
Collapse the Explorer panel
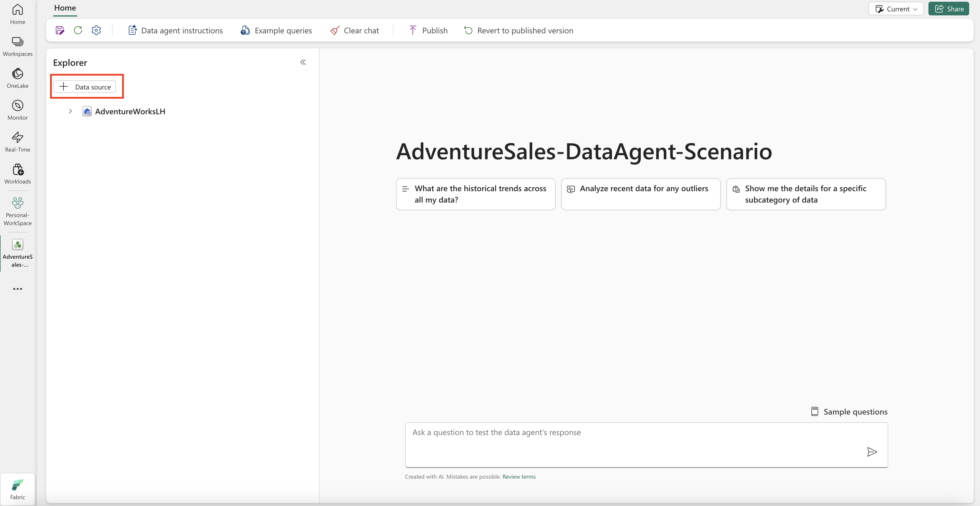point(303,62)
